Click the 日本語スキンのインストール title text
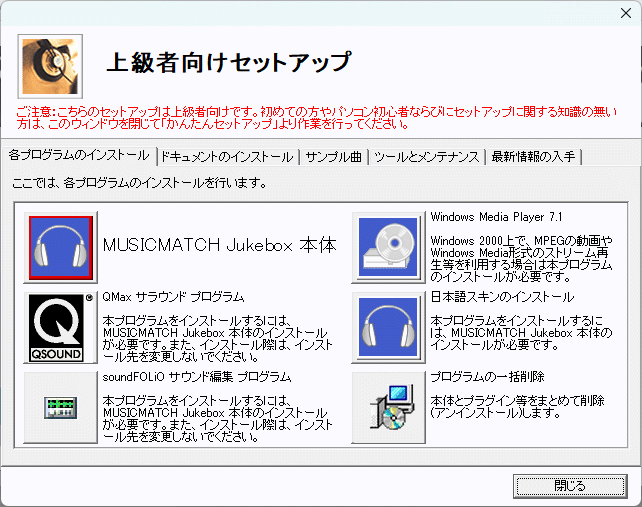Screen dimensions: 642x507 (502, 297)
